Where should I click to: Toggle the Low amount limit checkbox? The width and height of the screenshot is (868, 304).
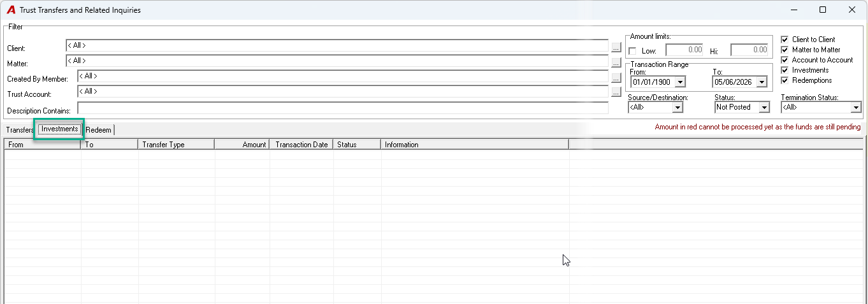tap(633, 51)
